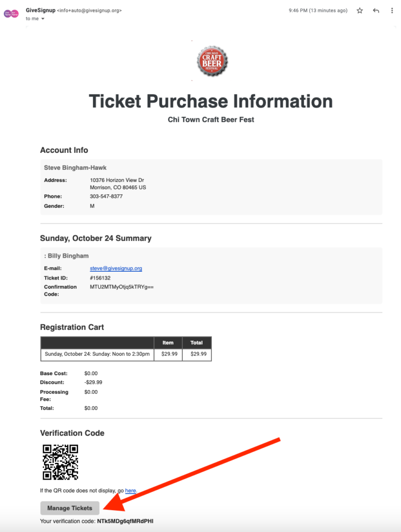Click the Chicago Craft Beer Festival logo
This screenshot has width=401, height=532.
(x=212, y=61)
